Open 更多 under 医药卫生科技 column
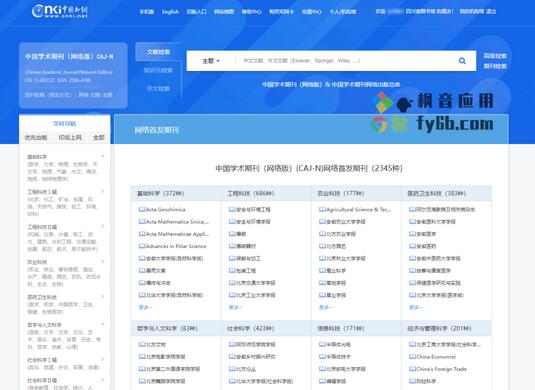 click(415, 307)
